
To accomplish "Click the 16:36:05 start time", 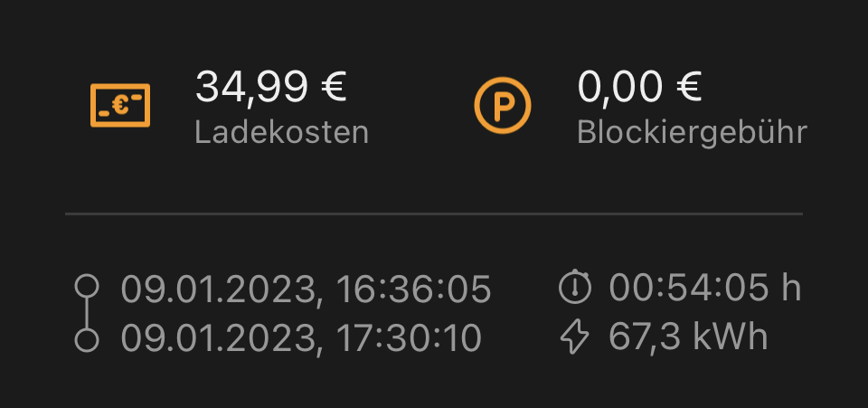I will (413, 289).
